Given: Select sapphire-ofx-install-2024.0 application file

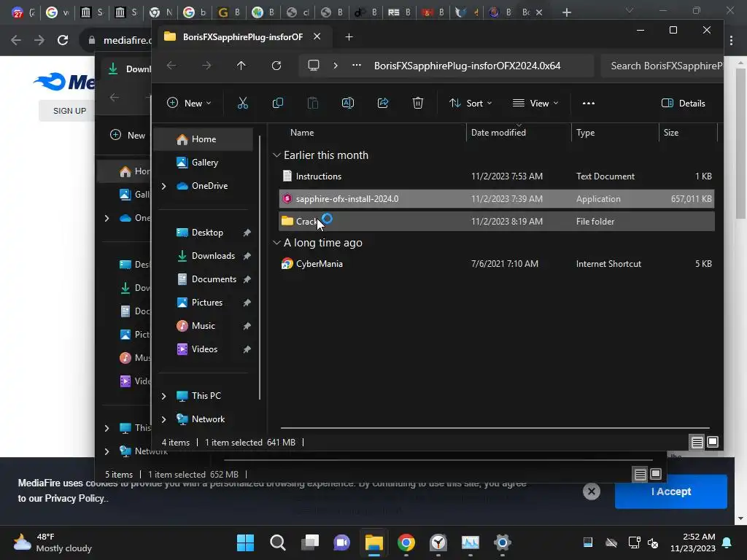Looking at the screenshot, I should click(496, 198).
